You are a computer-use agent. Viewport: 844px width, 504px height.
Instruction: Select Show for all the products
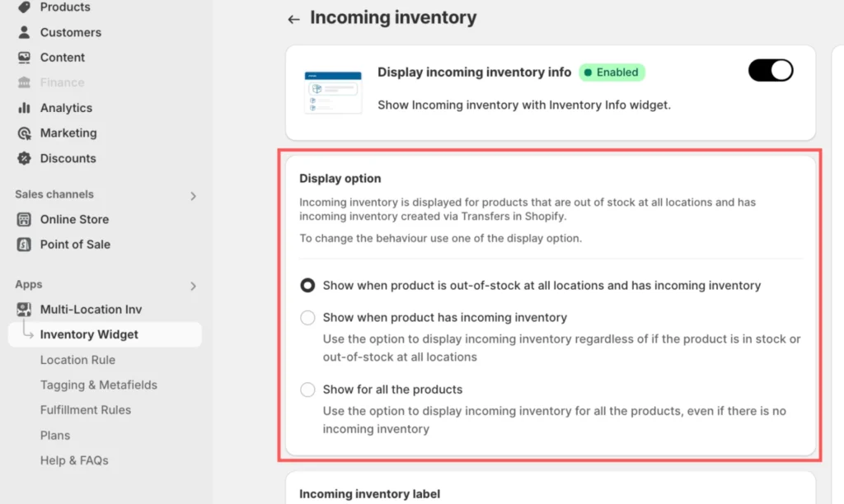pos(307,390)
